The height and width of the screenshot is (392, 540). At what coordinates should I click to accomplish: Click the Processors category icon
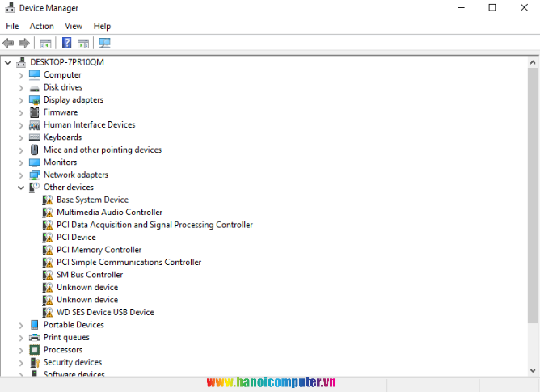point(35,350)
